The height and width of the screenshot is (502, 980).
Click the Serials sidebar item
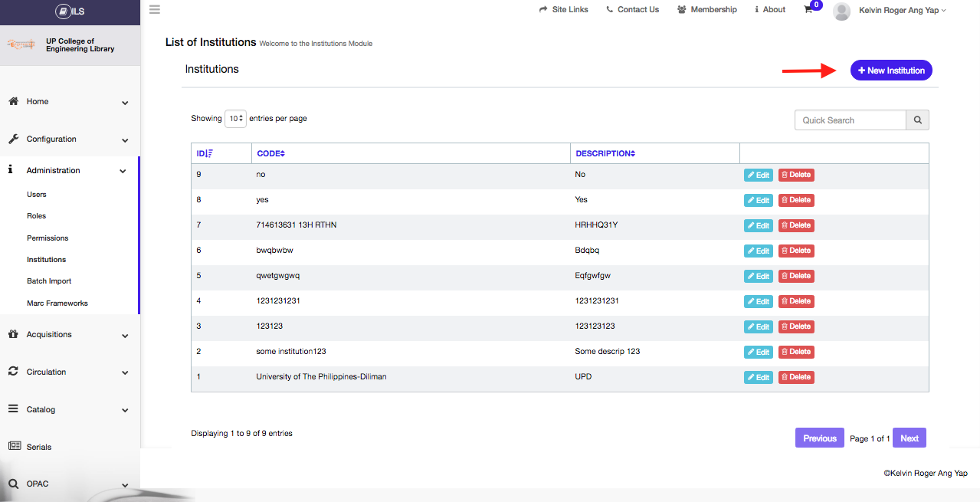[38, 447]
